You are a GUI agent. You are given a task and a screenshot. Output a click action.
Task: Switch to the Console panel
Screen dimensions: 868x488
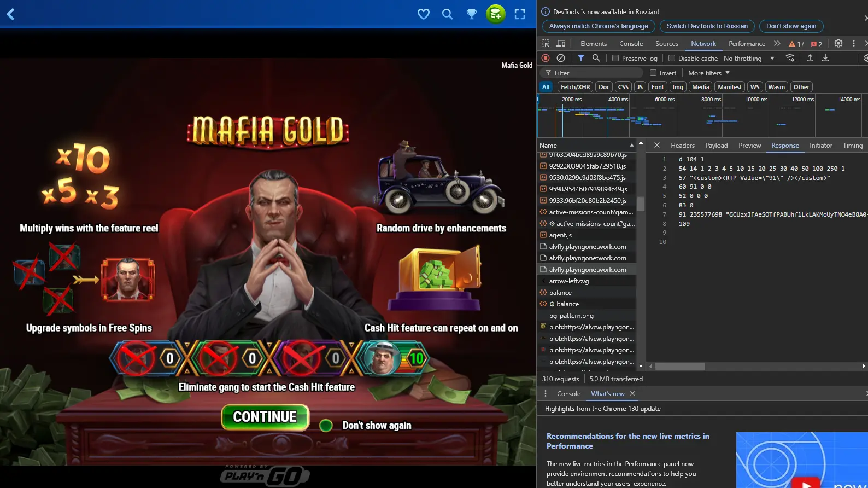[x=631, y=44]
